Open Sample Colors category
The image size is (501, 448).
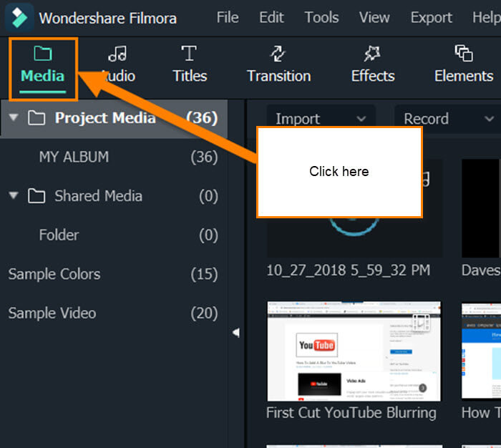point(114,274)
